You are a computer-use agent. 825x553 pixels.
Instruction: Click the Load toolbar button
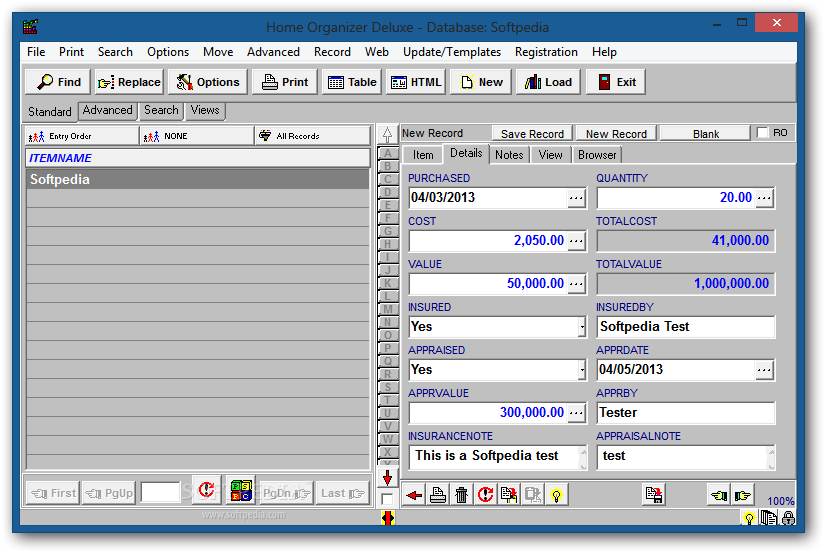point(548,82)
